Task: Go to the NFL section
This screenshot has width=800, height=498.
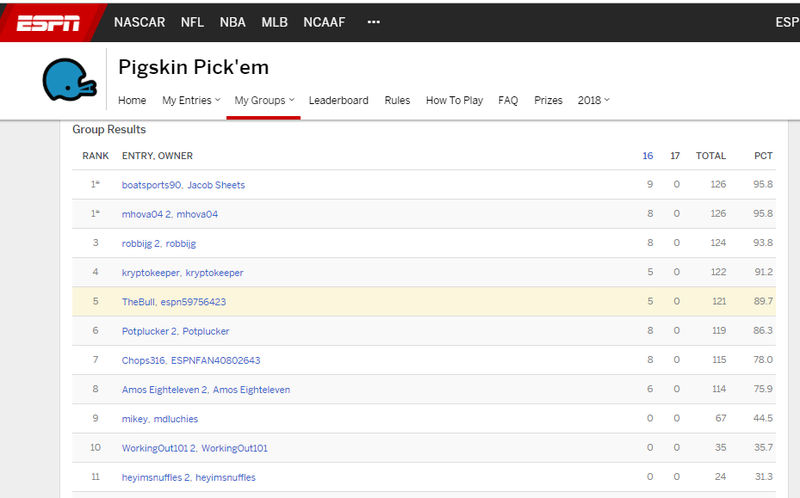Action: coord(192,22)
